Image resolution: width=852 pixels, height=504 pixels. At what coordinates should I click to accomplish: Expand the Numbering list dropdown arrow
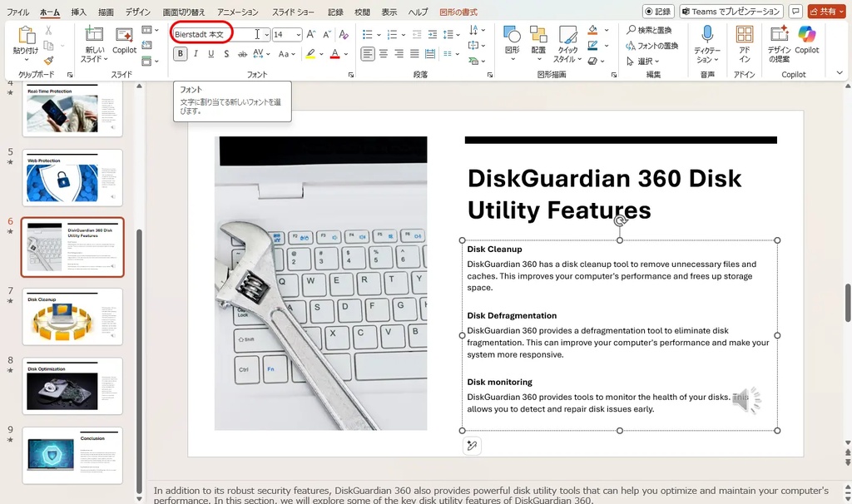tap(404, 35)
